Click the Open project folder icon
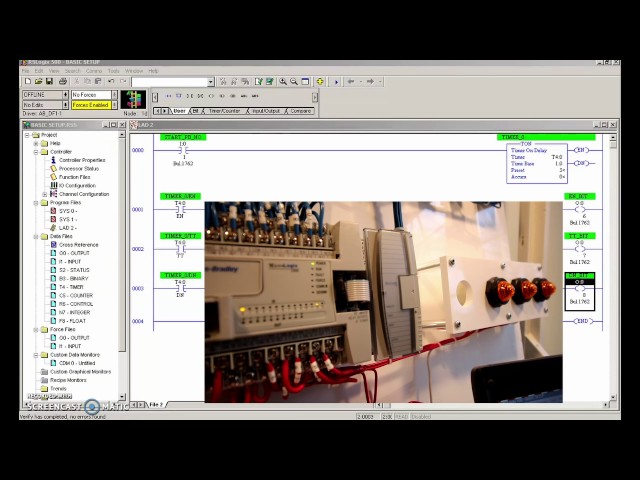Image resolution: width=640 pixels, height=480 pixels. (x=38, y=82)
